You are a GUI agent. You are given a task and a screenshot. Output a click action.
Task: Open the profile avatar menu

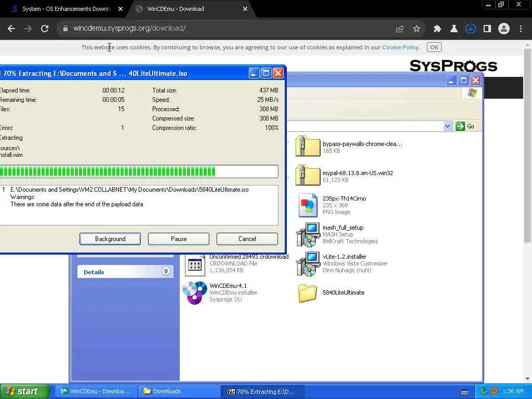(504, 29)
